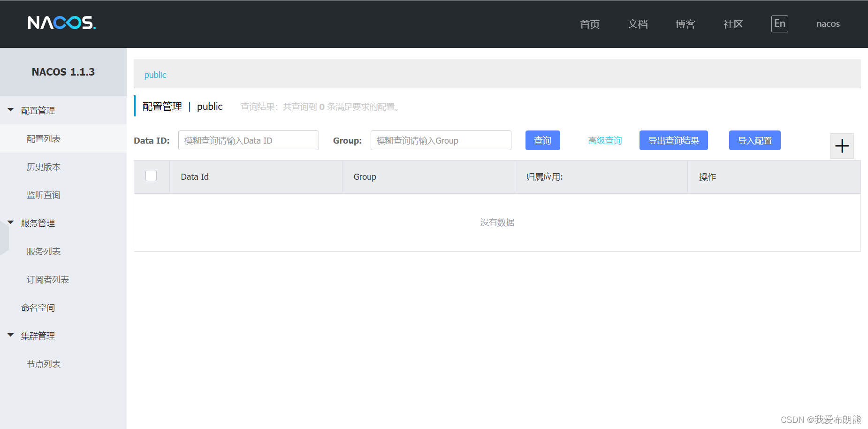This screenshot has height=429, width=868.
Task: Open 高级查询 advanced search
Action: [x=605, y=140]
